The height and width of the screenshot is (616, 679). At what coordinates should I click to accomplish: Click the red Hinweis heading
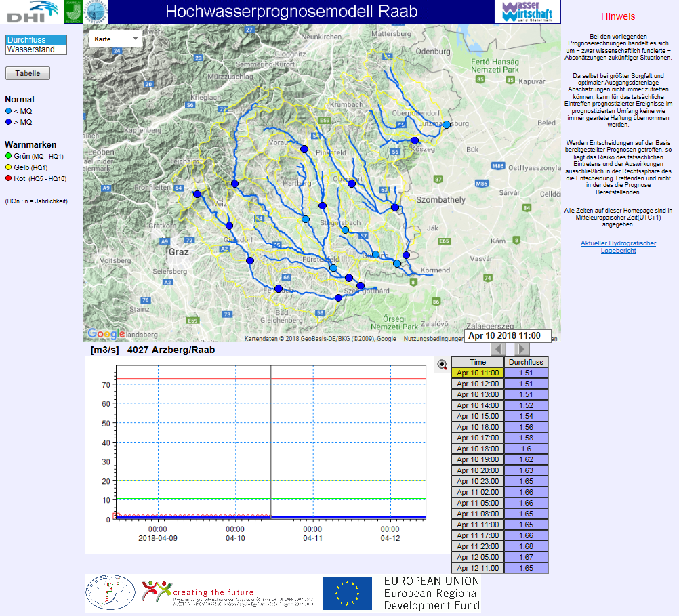[618, 16]
